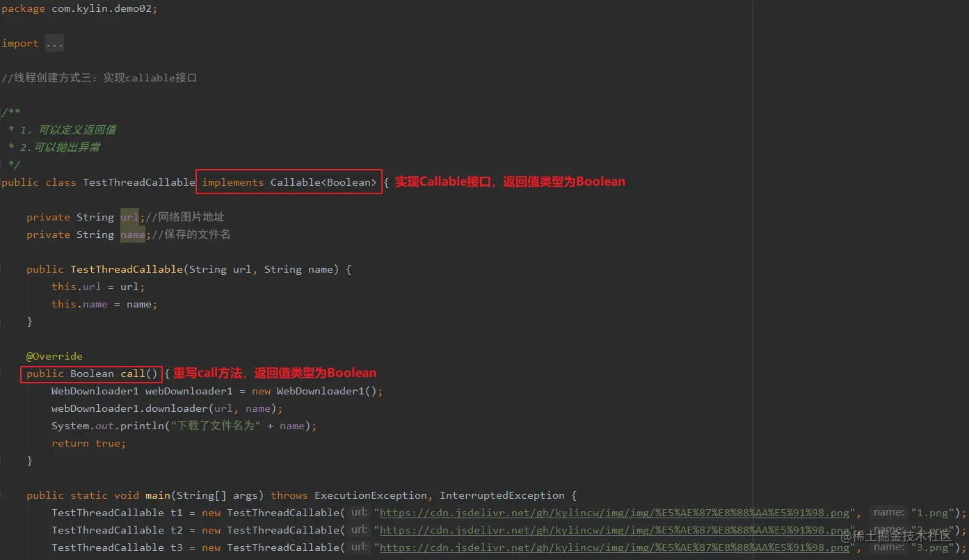Click Javadoc line "1。可以定义返回值"
This screenshot has height=560, width=969.
68,130
